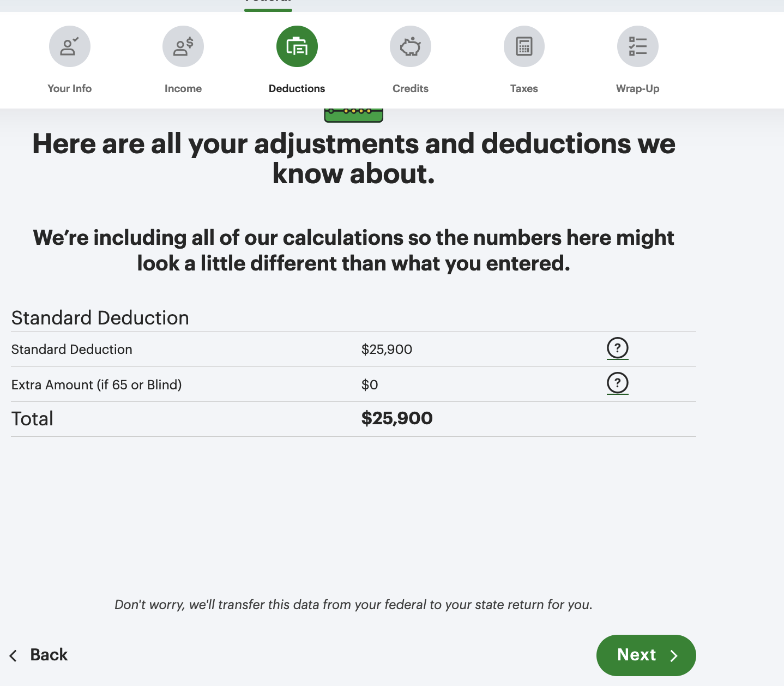The image size is (784, 686).
Task: Show help for Standard Deduction amount
Action: pos(618,348)
